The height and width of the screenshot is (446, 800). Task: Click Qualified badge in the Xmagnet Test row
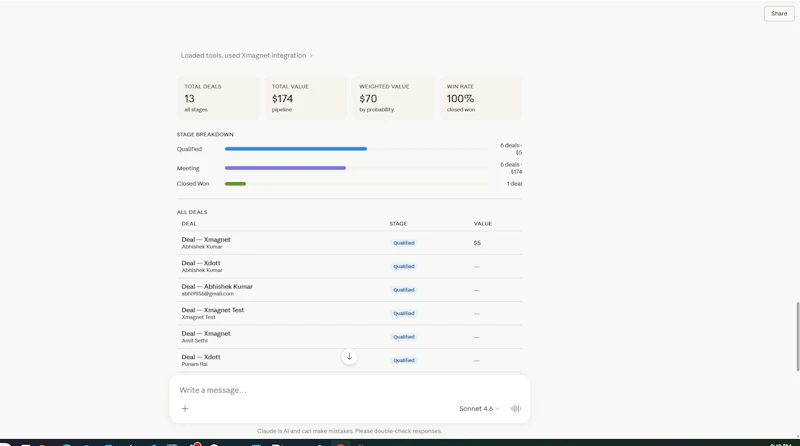click(x=404, y=313)
